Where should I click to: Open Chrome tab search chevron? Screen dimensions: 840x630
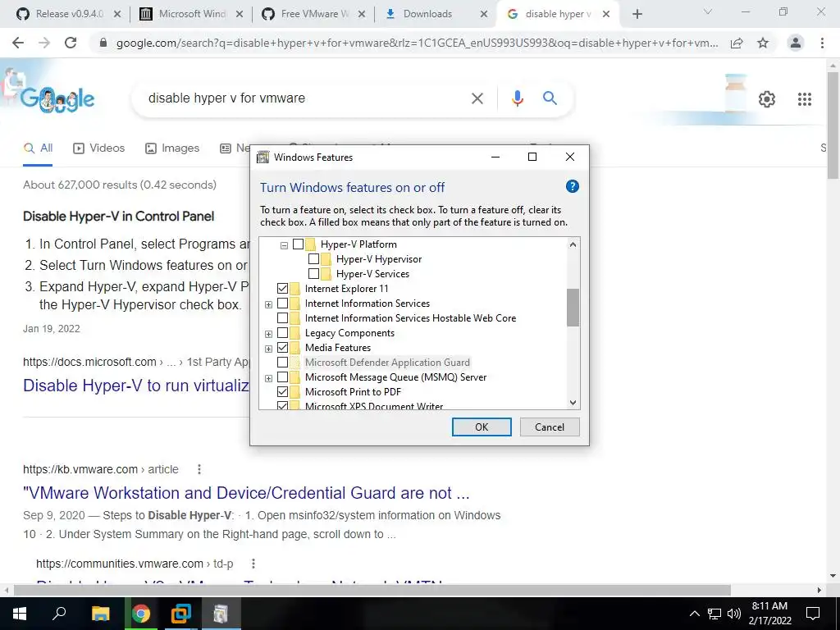(708, 11)
